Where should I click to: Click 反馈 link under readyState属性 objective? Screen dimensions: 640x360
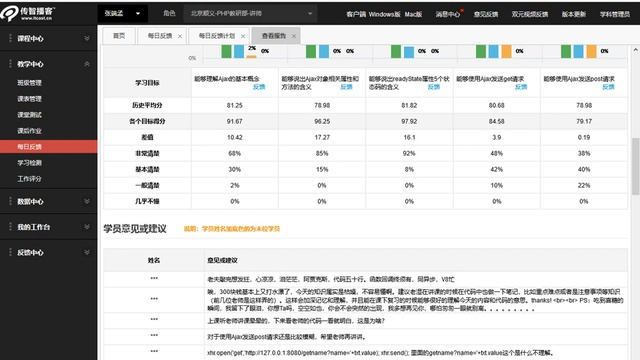(434, 87)
